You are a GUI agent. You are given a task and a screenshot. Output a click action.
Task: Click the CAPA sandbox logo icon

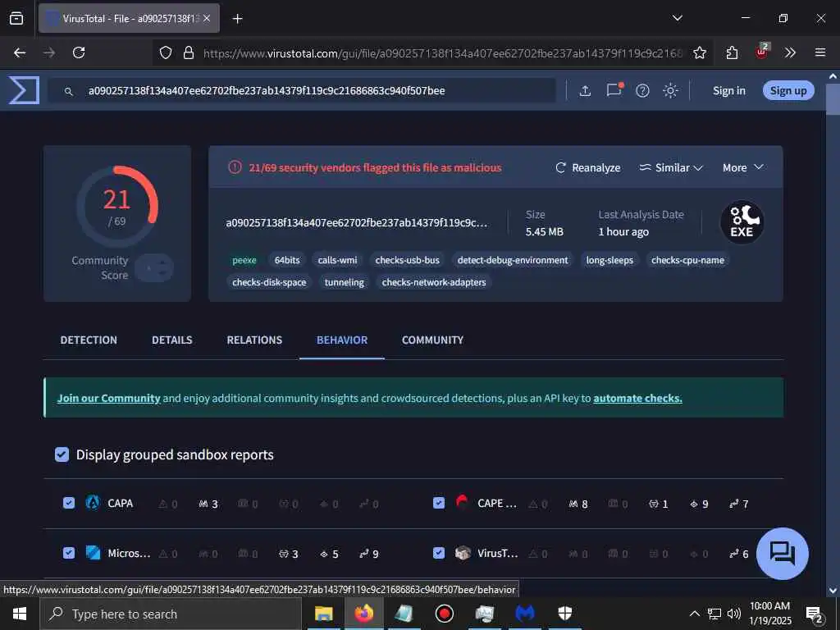point(93,503)
